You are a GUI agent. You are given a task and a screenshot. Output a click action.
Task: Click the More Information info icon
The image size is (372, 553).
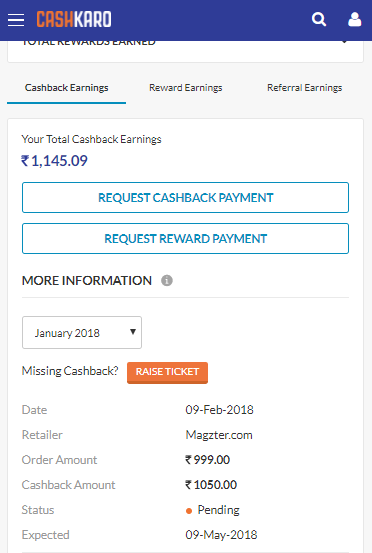click(x=167, y=281)
